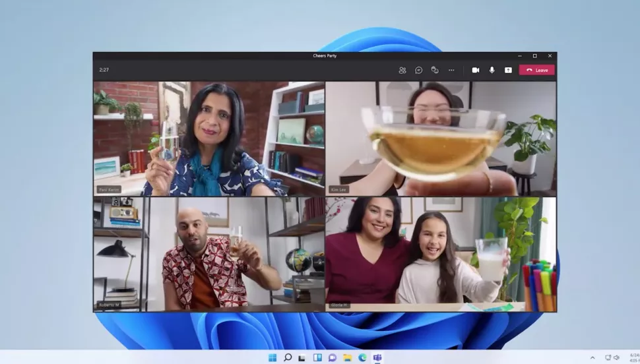Open Task View on taskbar
Viewport: 640px width, 364px height.
(302, 357)
